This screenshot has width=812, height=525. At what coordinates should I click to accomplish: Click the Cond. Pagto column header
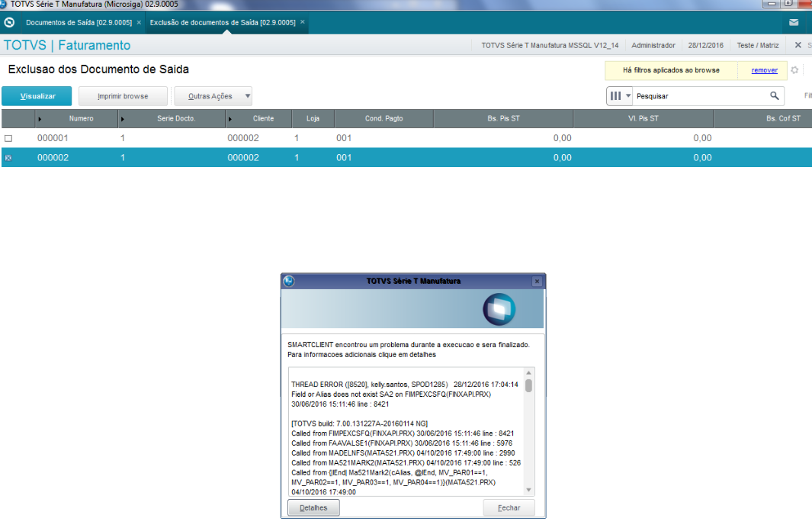coord(384,119)
